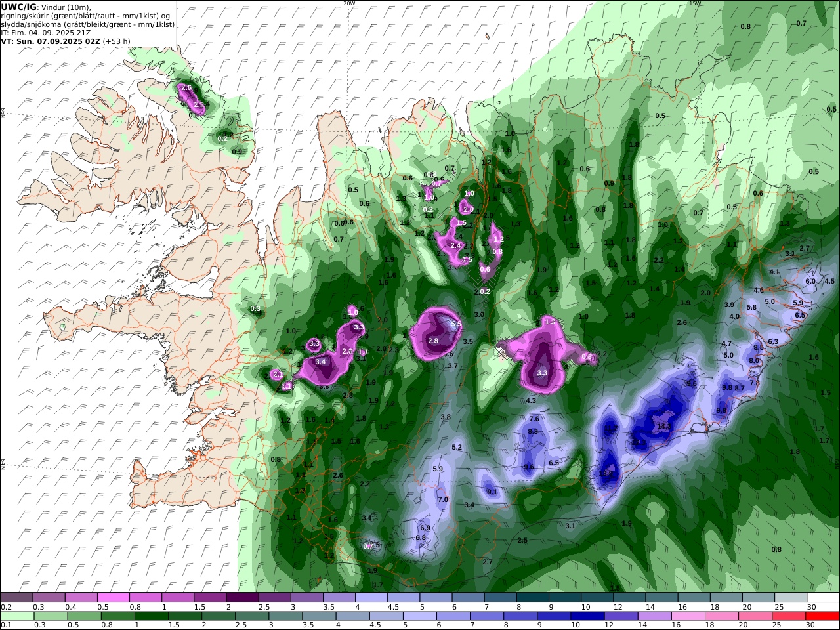This screenshot has width=840, height=630.
Task: Click the 20W longitude label
Action: click(x=350, y=3)
